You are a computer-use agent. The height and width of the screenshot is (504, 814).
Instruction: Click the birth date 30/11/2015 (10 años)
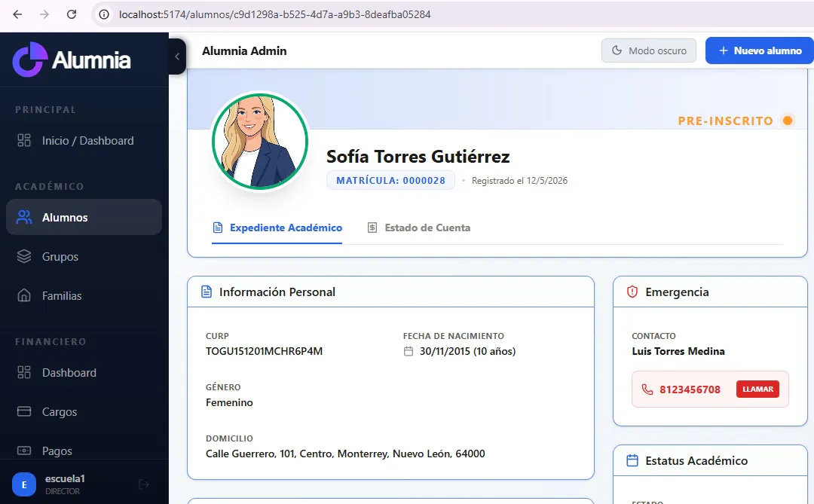[468, 351]
